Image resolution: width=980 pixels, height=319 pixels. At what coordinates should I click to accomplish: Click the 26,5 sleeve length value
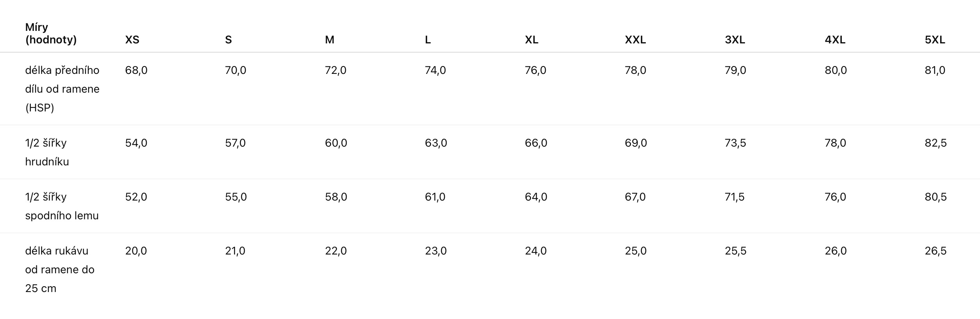tap(935, 251)
